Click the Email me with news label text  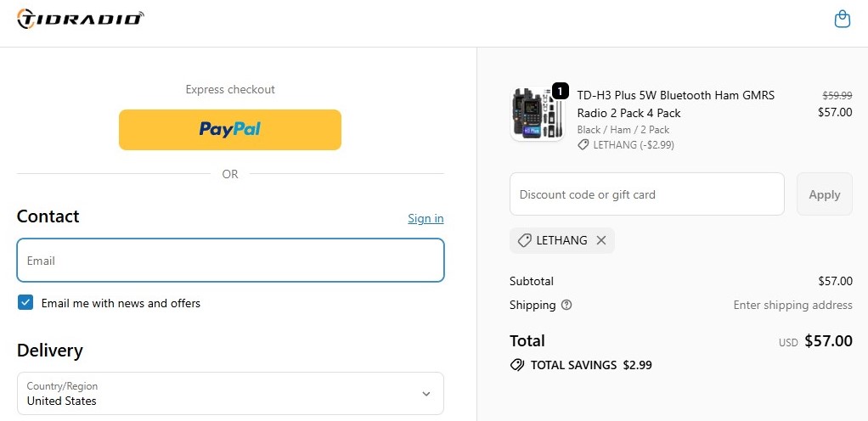(121, 303)
